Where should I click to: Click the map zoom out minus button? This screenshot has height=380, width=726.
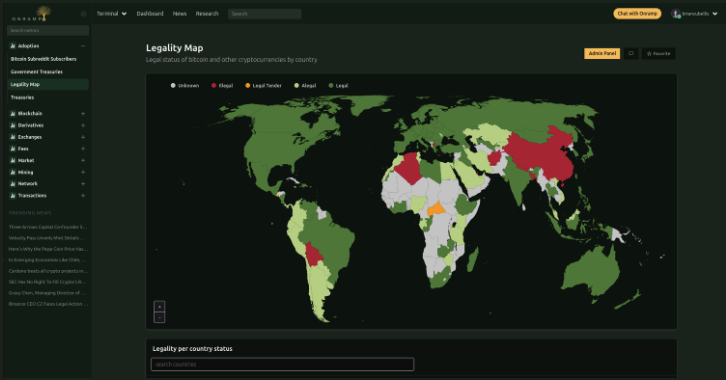coord(159,318)
